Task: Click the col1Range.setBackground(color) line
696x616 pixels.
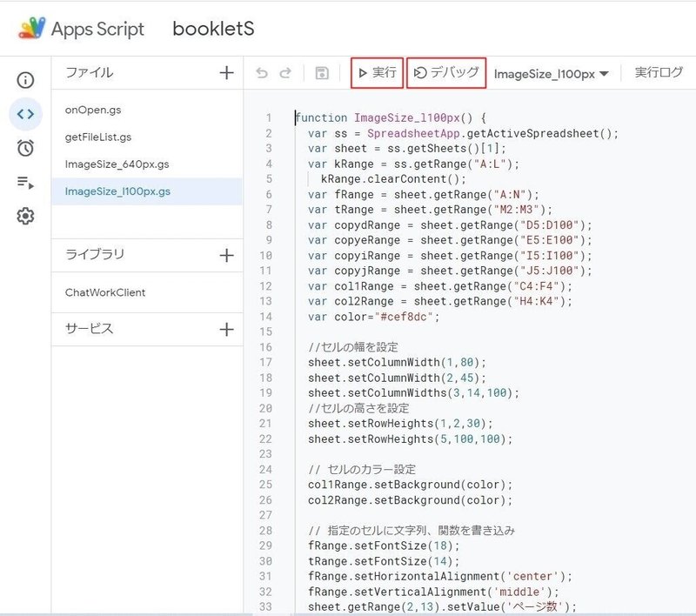Action: coord(410,485)
